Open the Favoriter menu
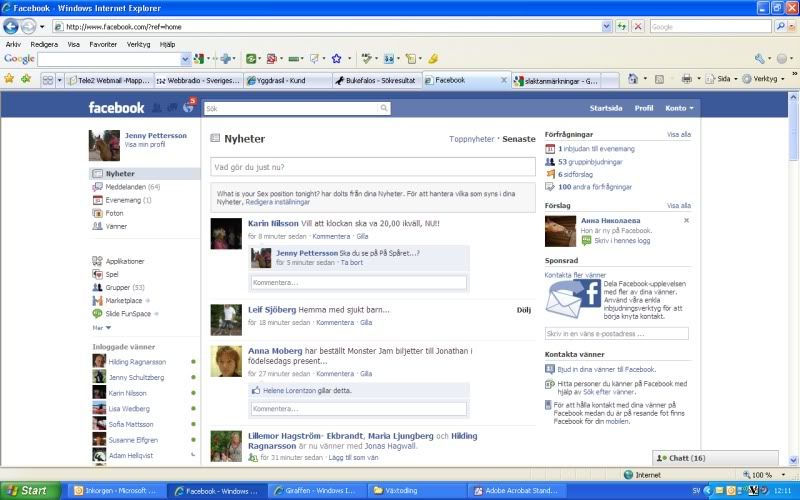800x500 pixels. pyautogui.click(x=103, y=44)
